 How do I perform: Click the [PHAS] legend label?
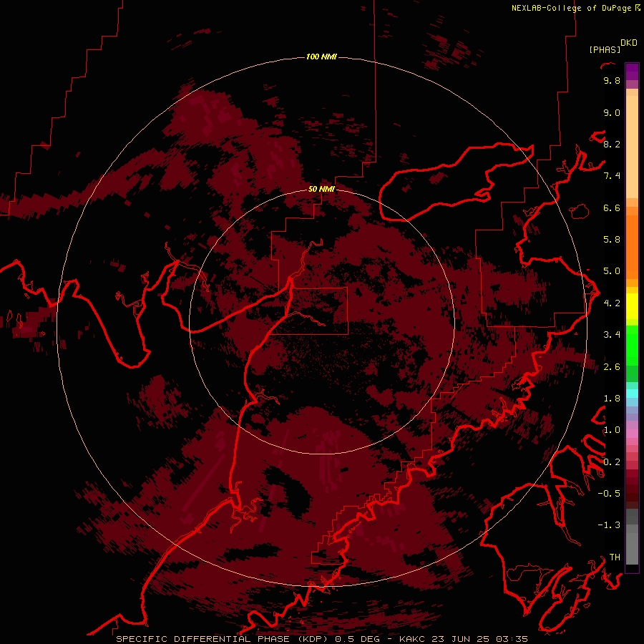(605, 49)
